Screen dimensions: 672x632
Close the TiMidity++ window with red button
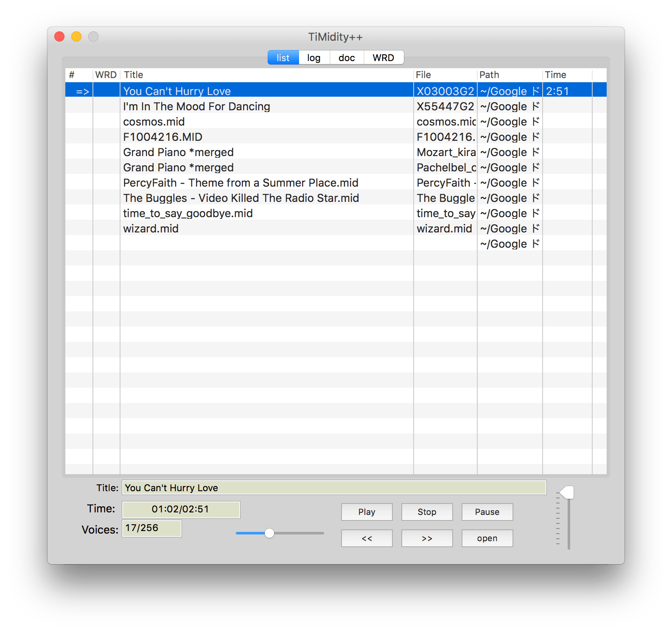pyautogui.click(x=59, y=37)
